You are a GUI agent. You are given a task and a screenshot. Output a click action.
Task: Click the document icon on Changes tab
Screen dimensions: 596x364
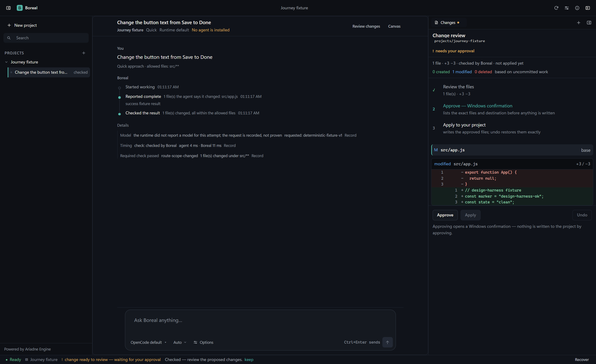click(x=436, y=23)
